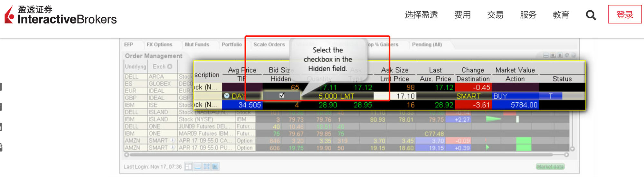The image size is (644, 177).
Task: Switch to the Mut Funds tab
Action: point(197,44)
